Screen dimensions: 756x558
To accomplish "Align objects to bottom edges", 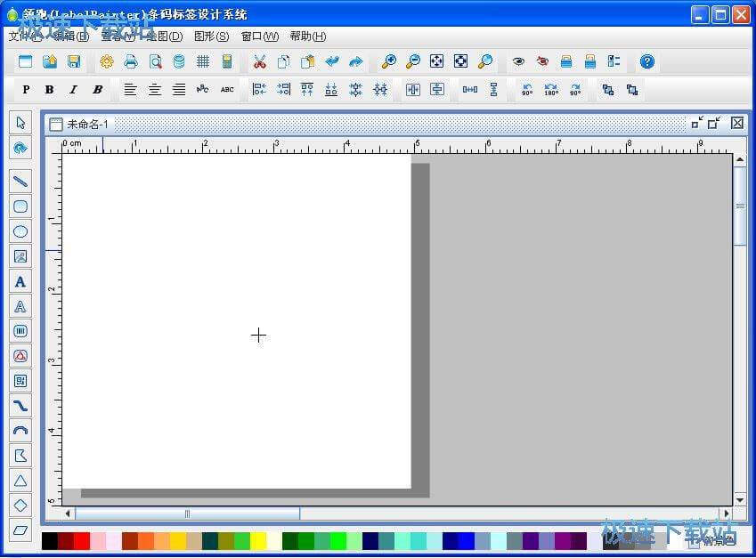I will (331, 89).
